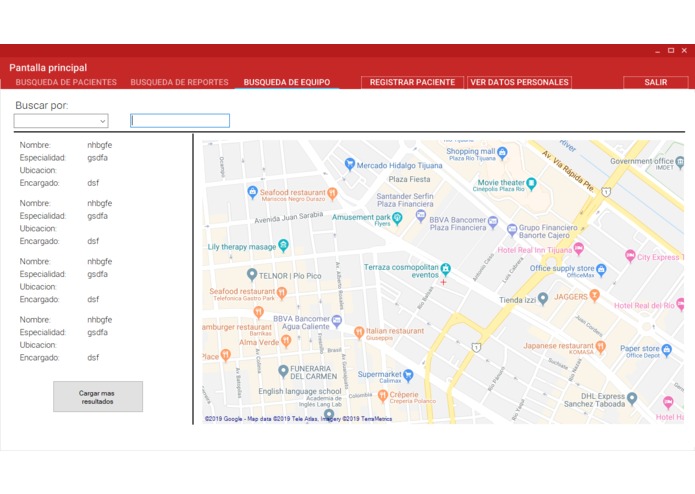Select the Government office IMDET pin
Viewport: 695px width, 494px height.
click(x=679, y=162)
